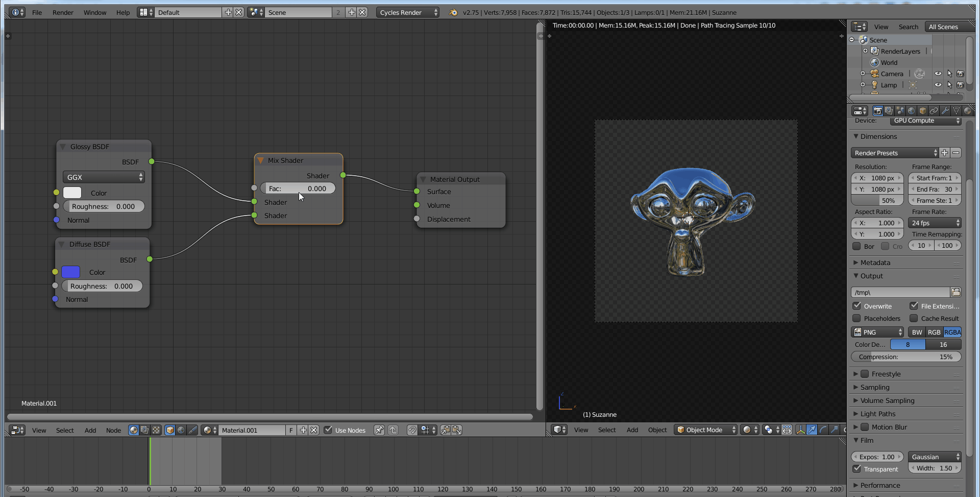Disable the Overwrite output checkbox

857,305
